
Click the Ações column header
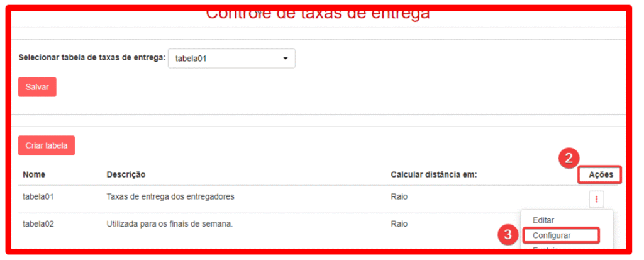[600, 174]
